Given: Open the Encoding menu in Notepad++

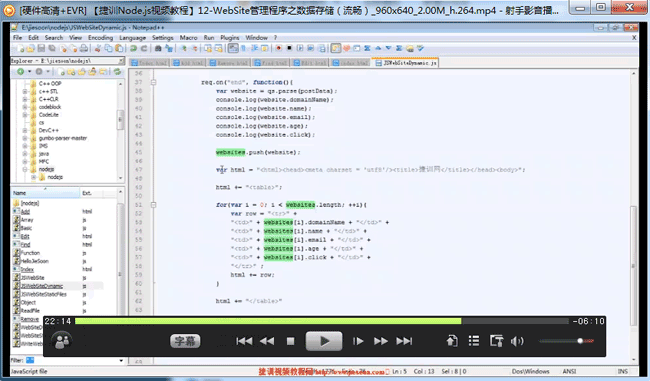Looking at the screenshot, I should (100, 37).
